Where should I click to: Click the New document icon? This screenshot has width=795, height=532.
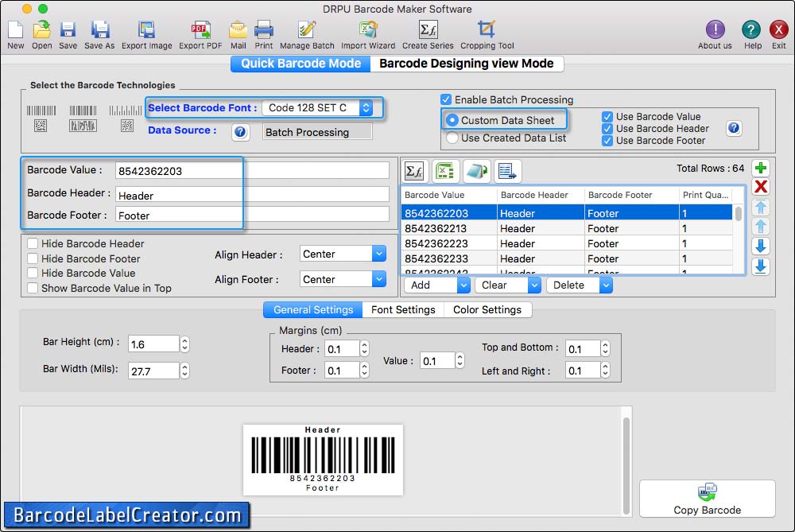[15, 34]
